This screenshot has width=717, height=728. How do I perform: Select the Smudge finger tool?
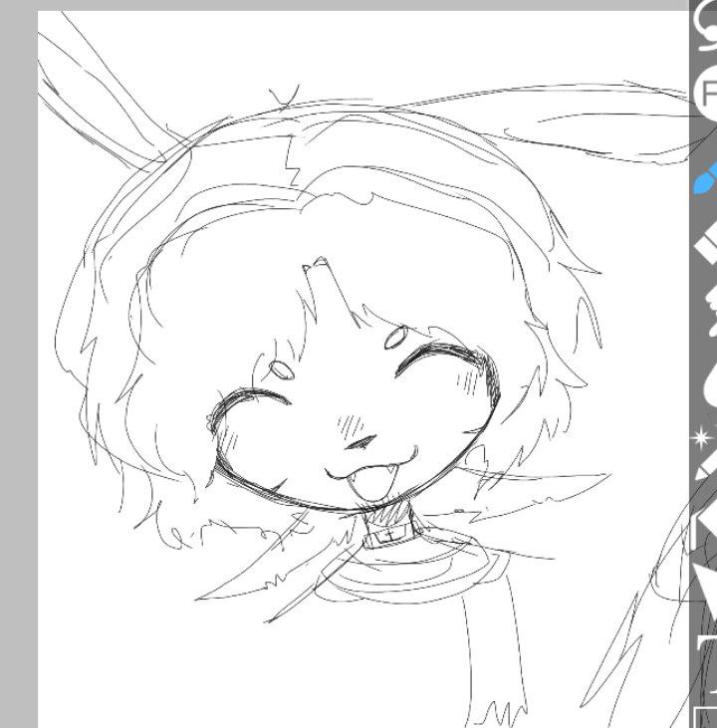710,309
